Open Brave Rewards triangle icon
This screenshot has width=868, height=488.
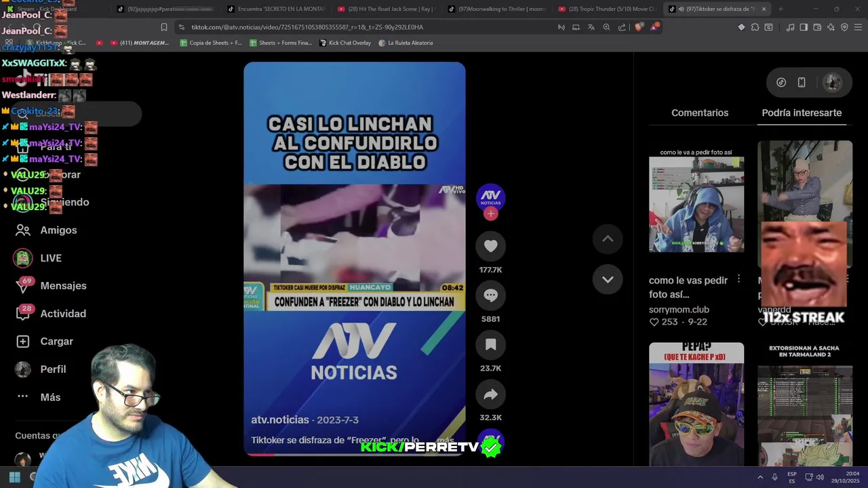point(654,27)
